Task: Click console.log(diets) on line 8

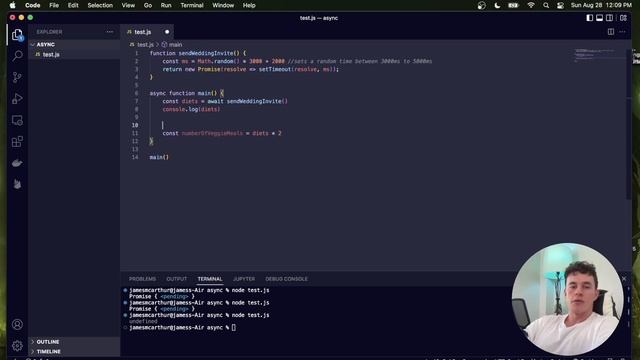Action: (191, 109)
